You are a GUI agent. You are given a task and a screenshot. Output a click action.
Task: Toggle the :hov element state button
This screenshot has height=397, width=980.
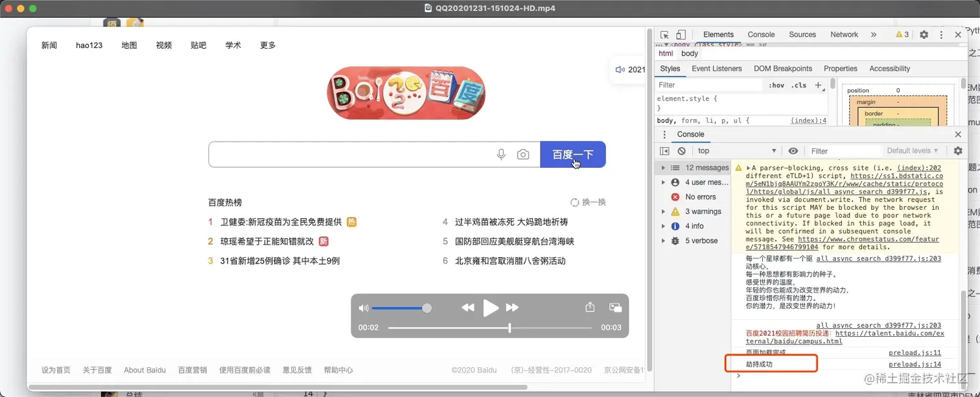click(776, 85)
